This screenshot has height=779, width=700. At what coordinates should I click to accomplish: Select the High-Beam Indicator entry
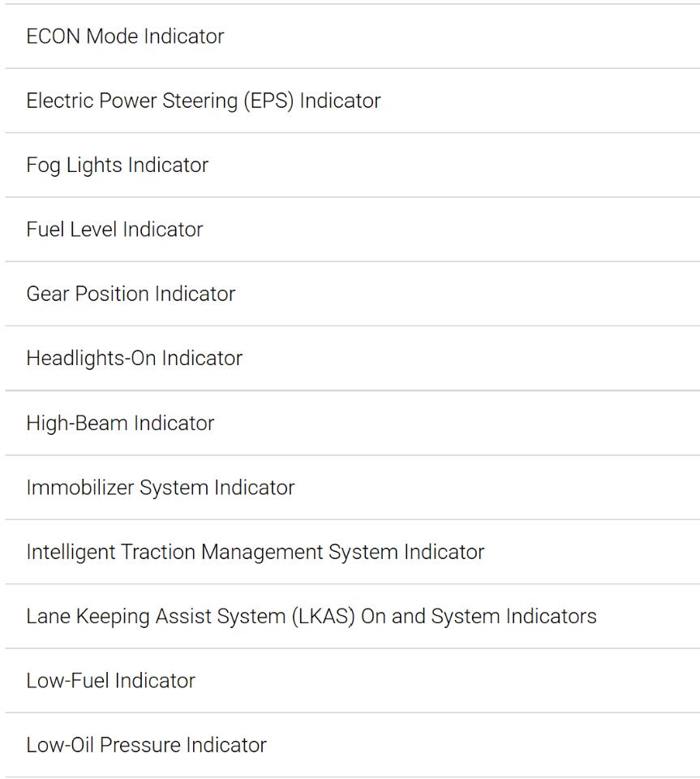(353, 424)
